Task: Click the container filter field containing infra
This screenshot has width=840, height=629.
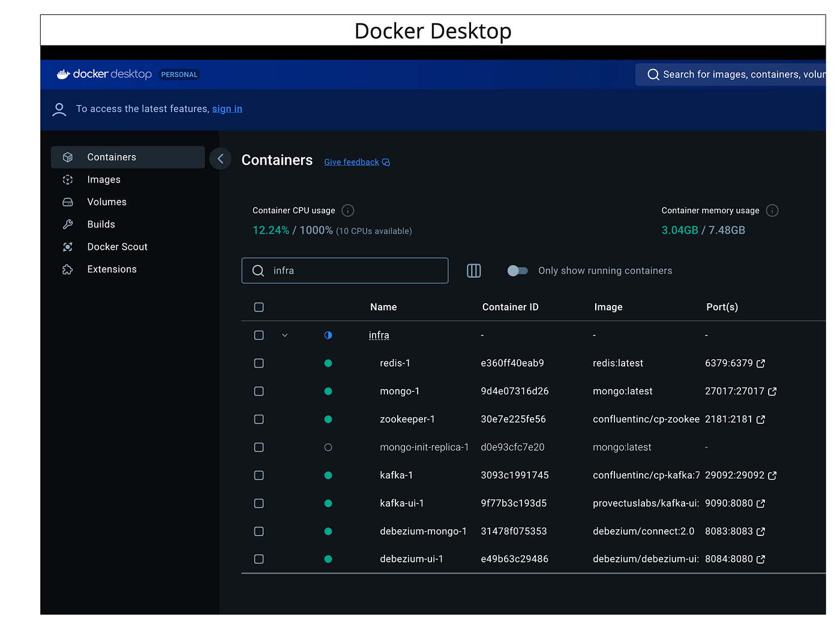Action: tap(345, 271)
